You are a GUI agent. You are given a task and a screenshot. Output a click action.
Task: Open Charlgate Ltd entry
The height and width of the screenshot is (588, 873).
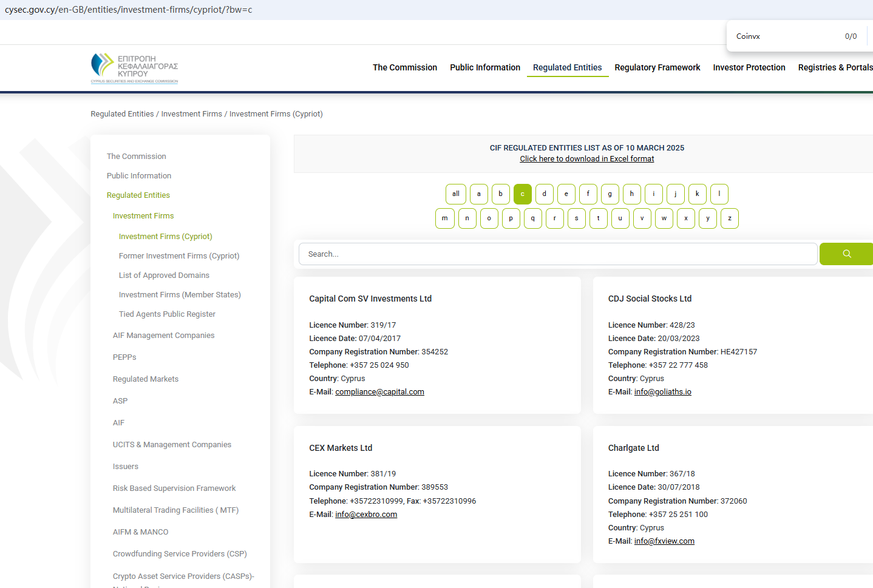point(633,448)
